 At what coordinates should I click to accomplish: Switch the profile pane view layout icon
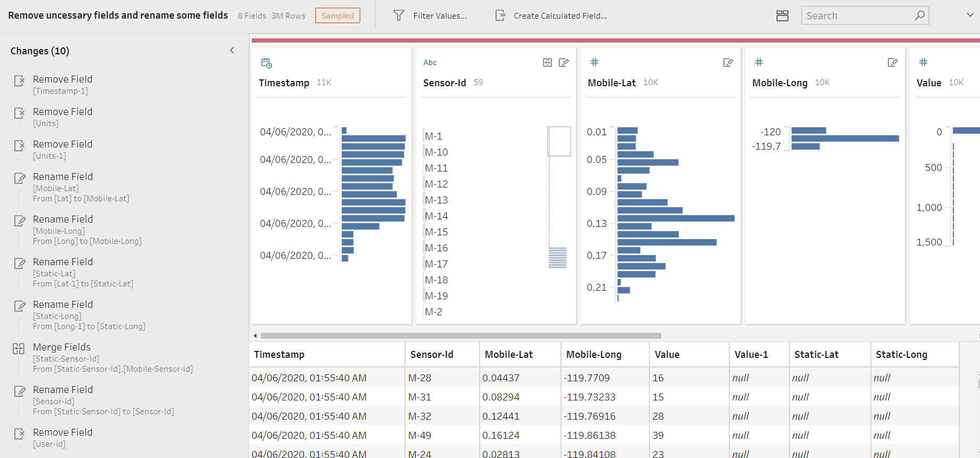783,15
